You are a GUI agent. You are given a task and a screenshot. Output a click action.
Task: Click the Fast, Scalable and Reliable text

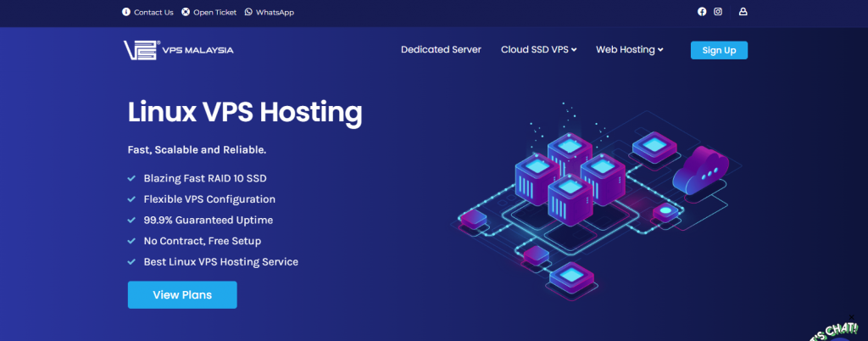click(197, 150)
